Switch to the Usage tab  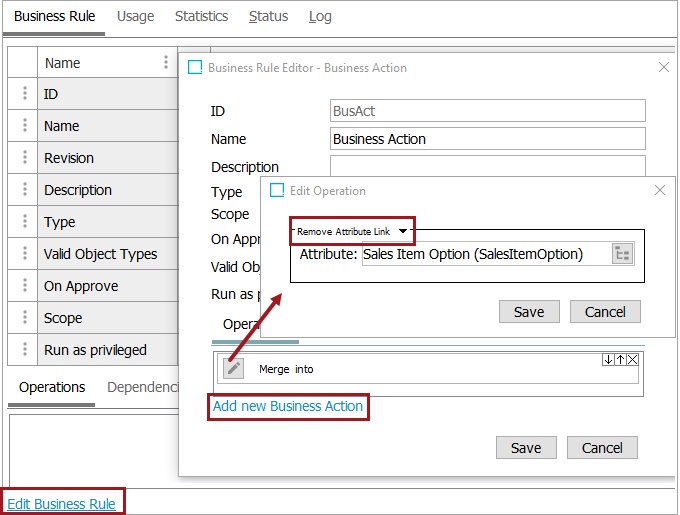pos(136,16)
